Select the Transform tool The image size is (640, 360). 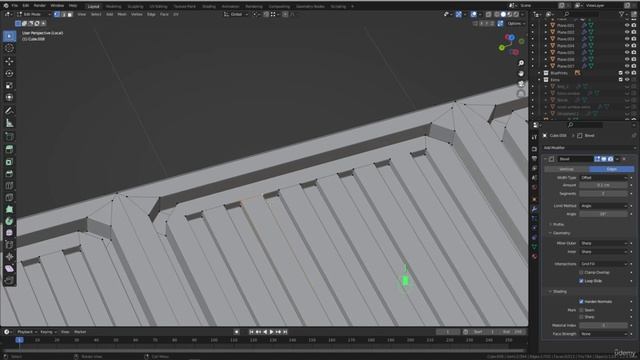(x=9, y=98)
